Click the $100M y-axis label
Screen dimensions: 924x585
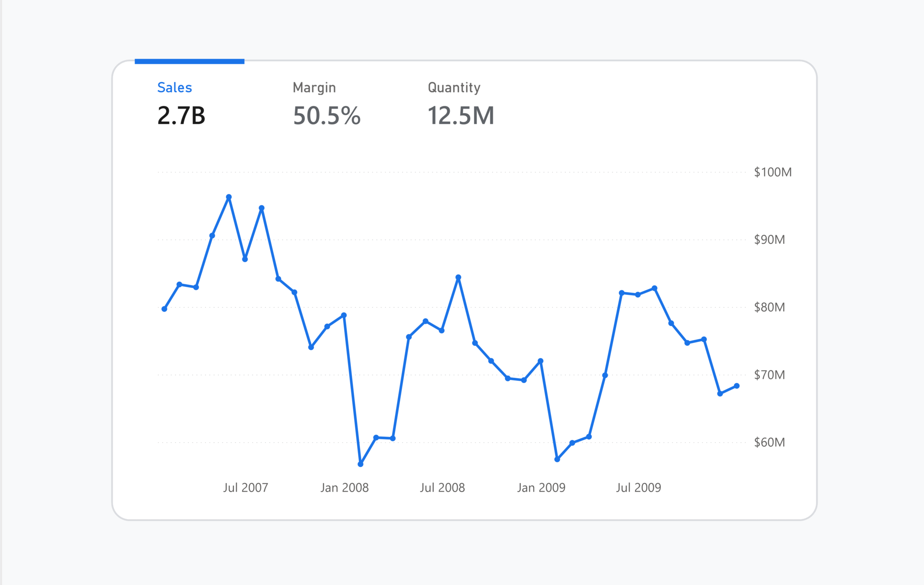[x=773, y=172]
